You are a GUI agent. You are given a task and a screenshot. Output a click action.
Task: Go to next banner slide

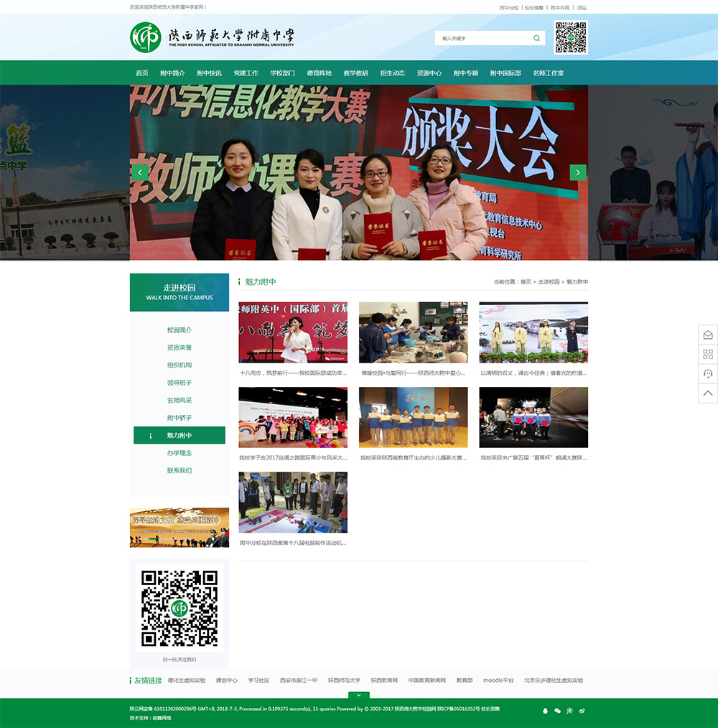point(577,172)
